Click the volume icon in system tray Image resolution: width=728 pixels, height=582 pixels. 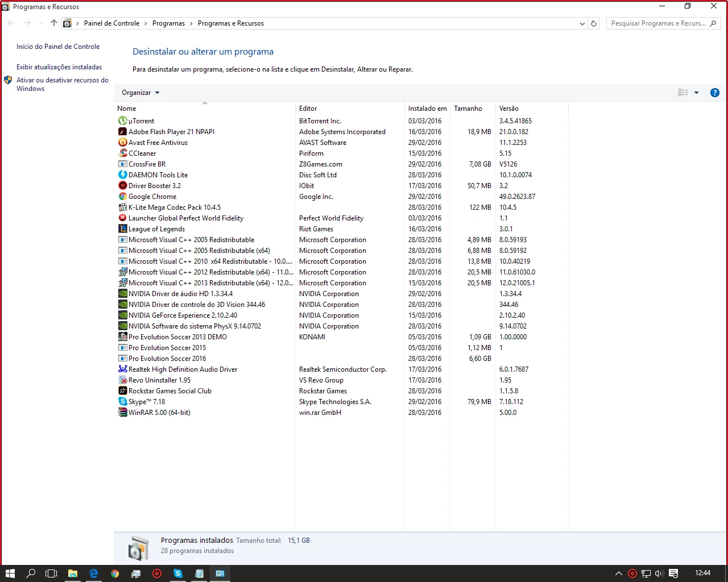point(659,573)
